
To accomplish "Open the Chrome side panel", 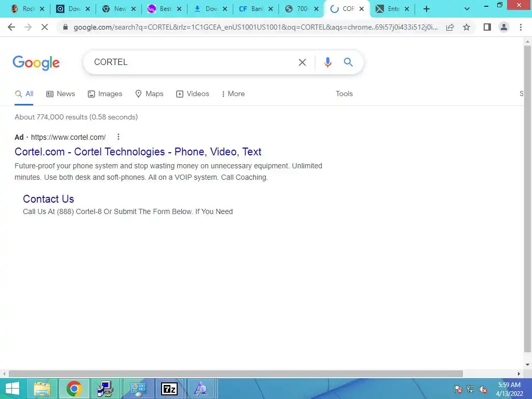I will (487, 27).
